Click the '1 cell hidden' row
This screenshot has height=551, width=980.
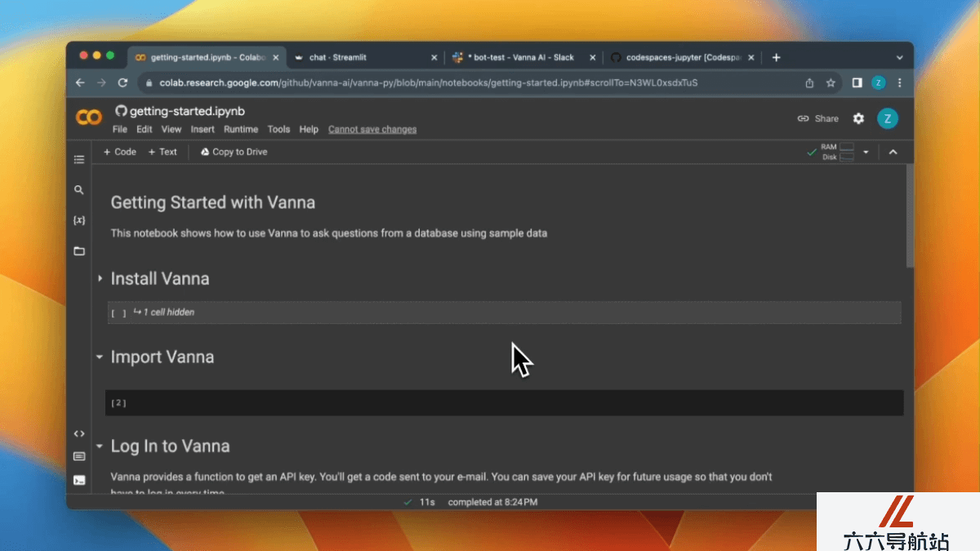504,313
